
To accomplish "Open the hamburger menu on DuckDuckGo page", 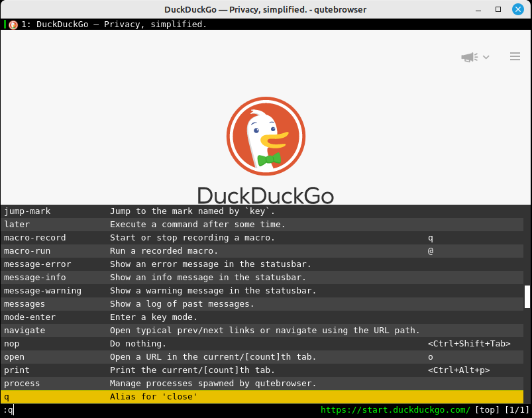I will tap(515, 56).
